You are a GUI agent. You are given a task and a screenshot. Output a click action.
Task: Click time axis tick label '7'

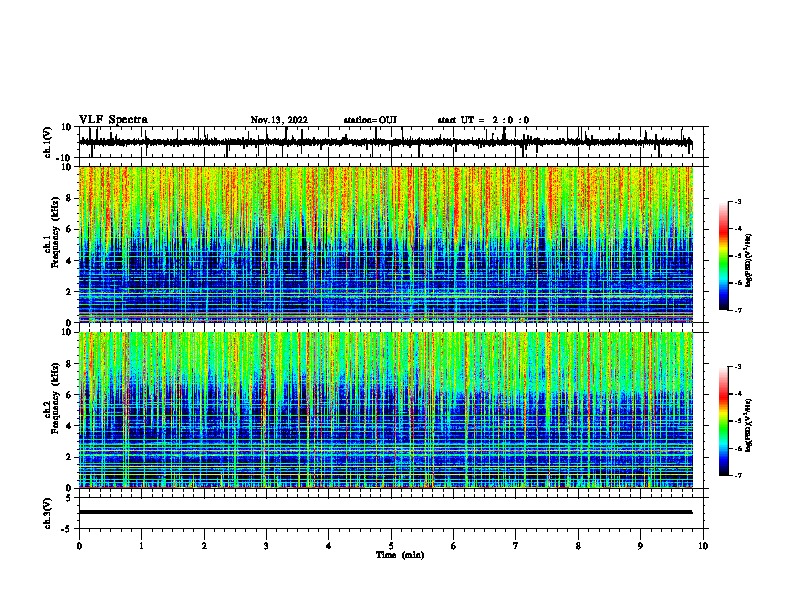pos(516,546)
